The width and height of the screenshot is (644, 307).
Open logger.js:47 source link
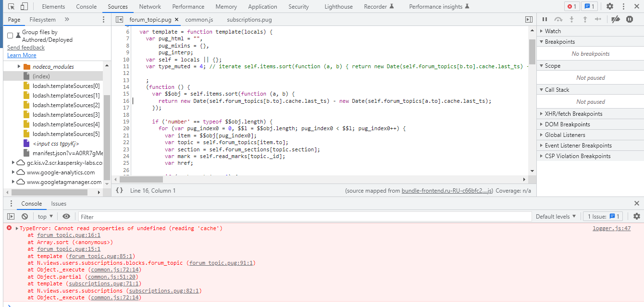(611, 229)
